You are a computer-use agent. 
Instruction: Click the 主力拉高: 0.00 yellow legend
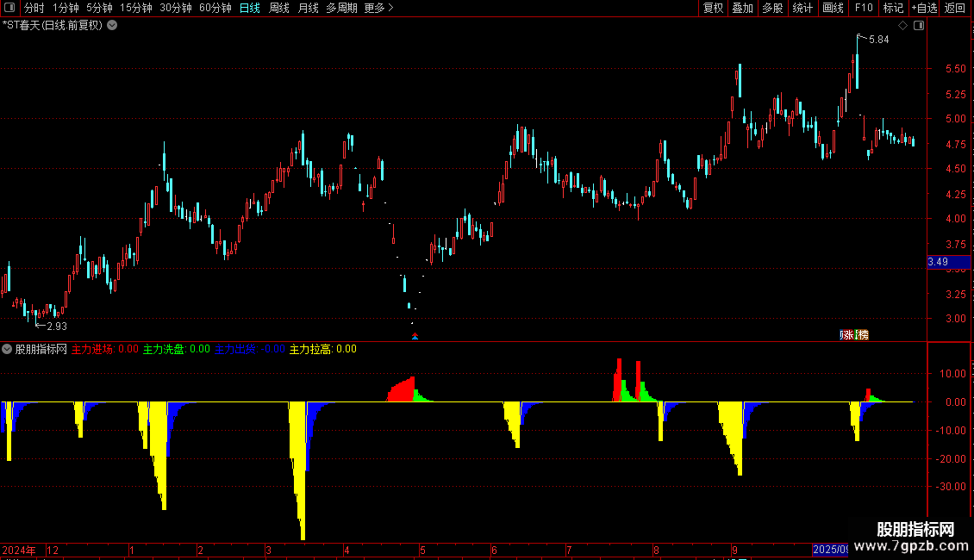323,350
